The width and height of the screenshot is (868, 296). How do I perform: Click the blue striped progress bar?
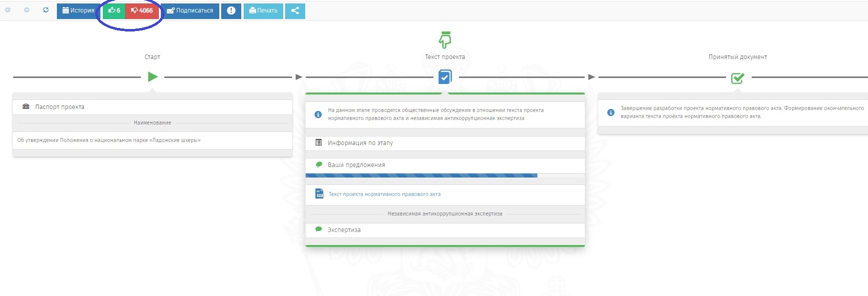[421, 175]
